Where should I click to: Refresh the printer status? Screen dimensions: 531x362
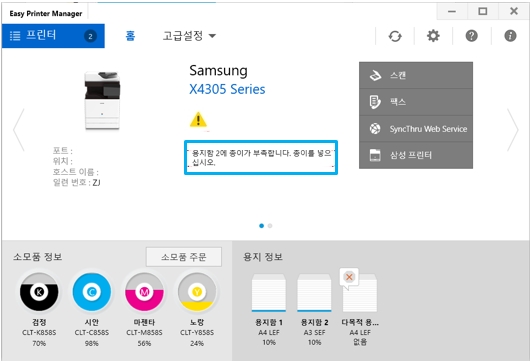click(x=395, y=36)
